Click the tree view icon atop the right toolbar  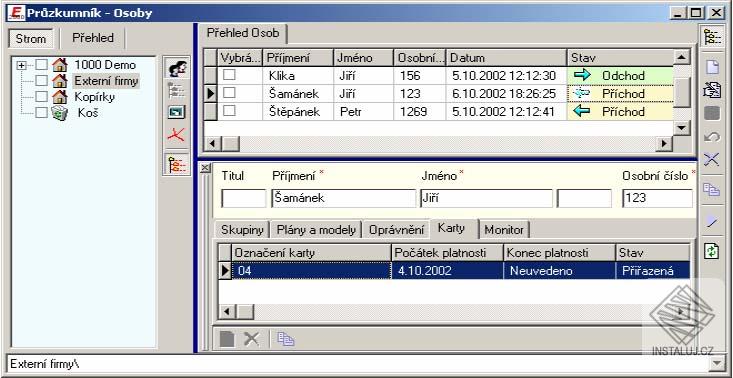click(x=712, y=36)
